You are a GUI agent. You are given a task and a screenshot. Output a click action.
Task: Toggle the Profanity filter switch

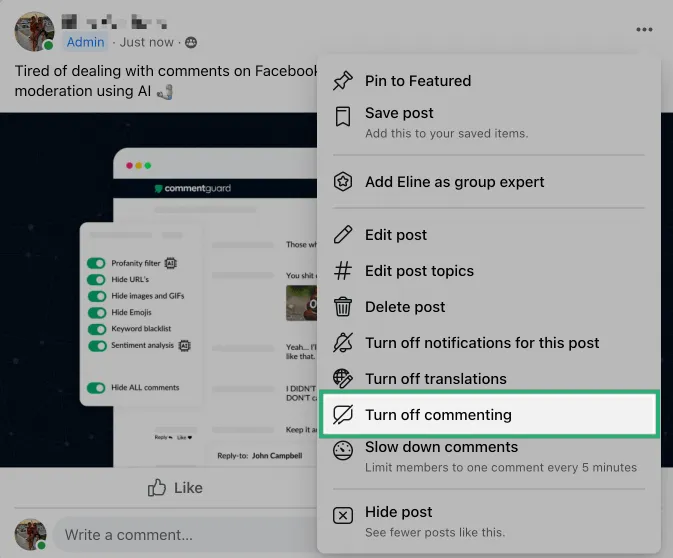point(96,263)
